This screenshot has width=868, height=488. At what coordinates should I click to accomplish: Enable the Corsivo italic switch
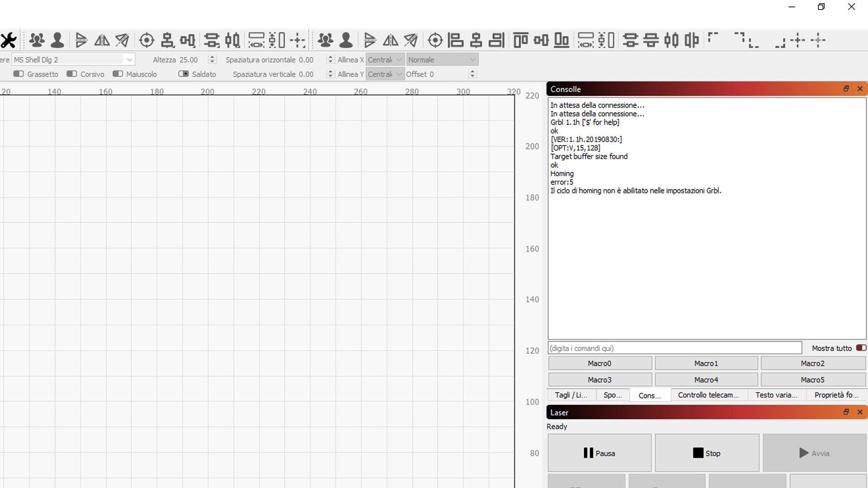[x=71, y=74]
